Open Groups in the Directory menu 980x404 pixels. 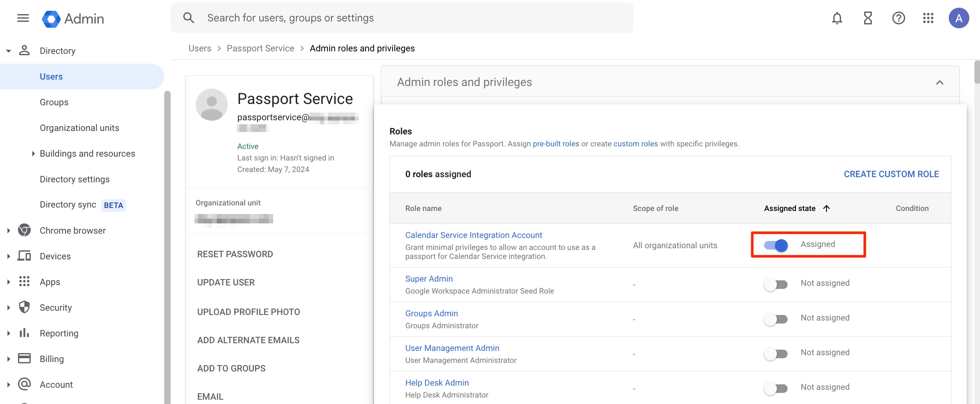tap(54, 102)
